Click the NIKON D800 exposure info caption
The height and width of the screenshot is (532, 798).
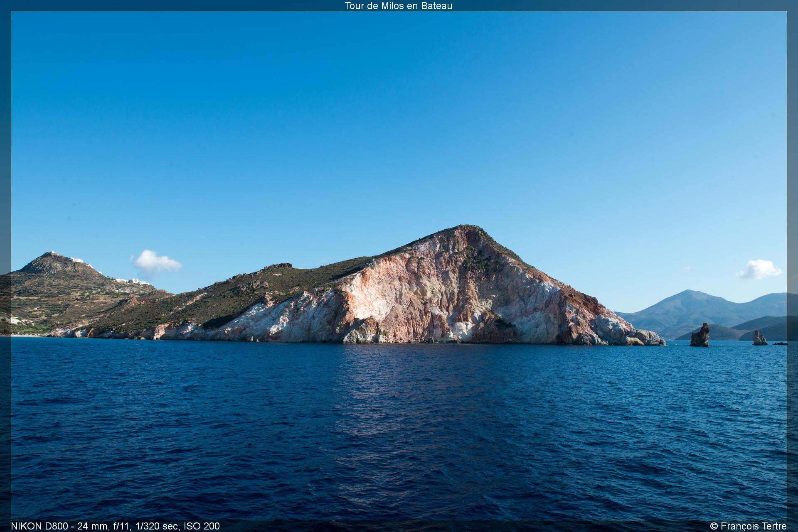tap(116, 526)
